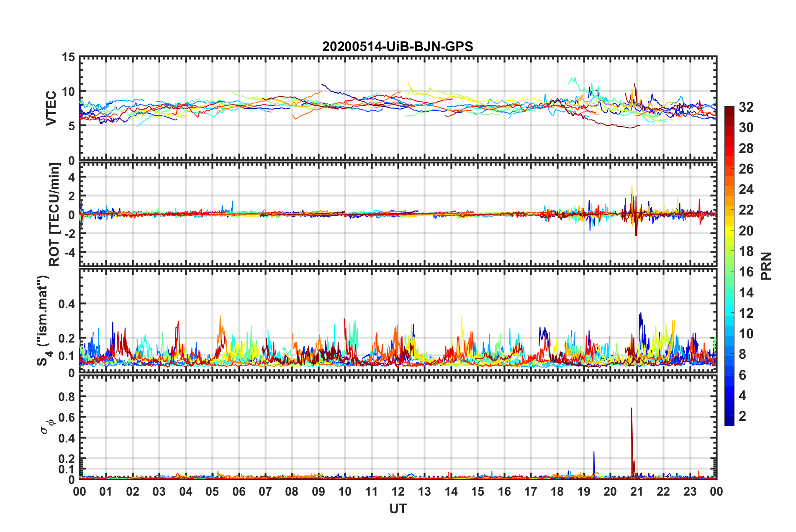Select colorbar tick label 18
The height and width of the screenshot is (532, 796).
[x=746, y=251]
